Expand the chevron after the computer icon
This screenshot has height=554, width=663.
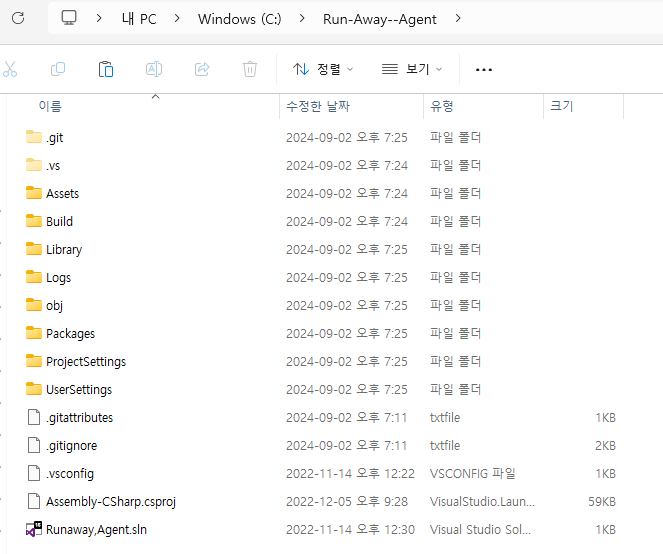99,18
